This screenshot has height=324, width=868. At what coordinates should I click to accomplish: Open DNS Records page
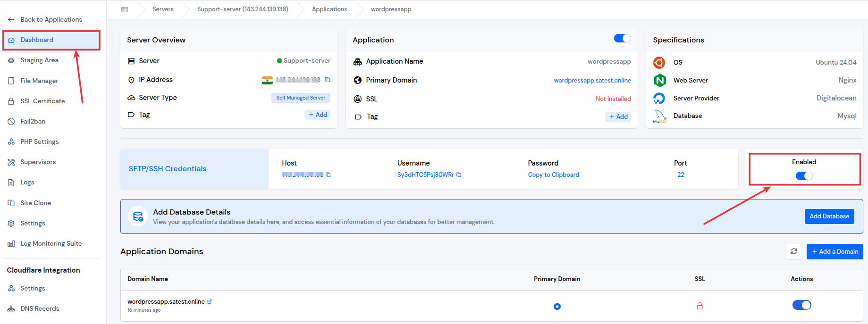(x=40, y=308)
